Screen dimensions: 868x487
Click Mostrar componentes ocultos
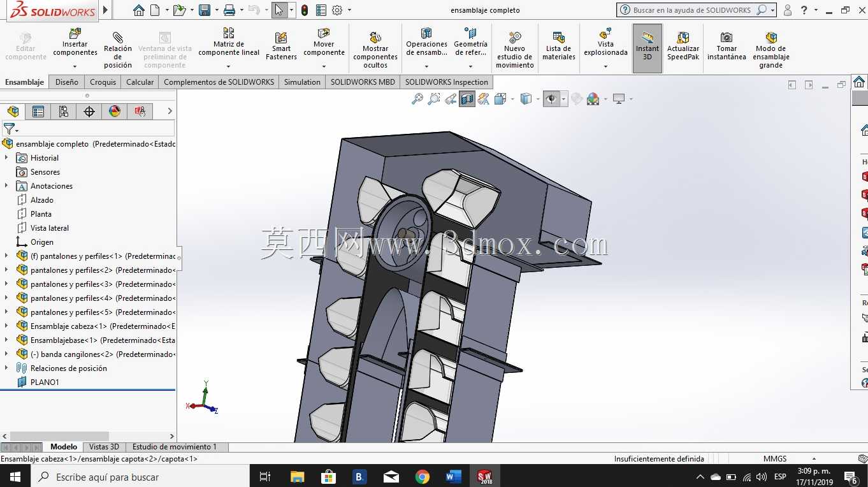[x=375, y=49]
